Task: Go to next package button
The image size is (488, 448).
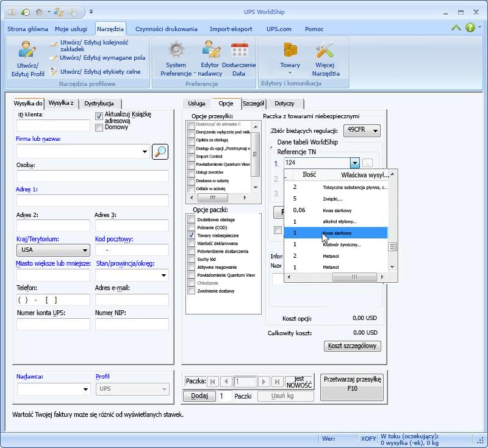Action: click(264, 381)
